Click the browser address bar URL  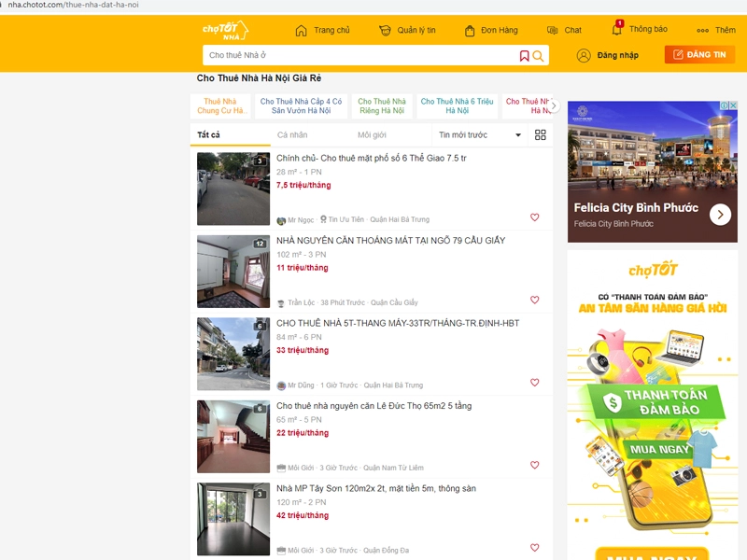click(74, 5)
